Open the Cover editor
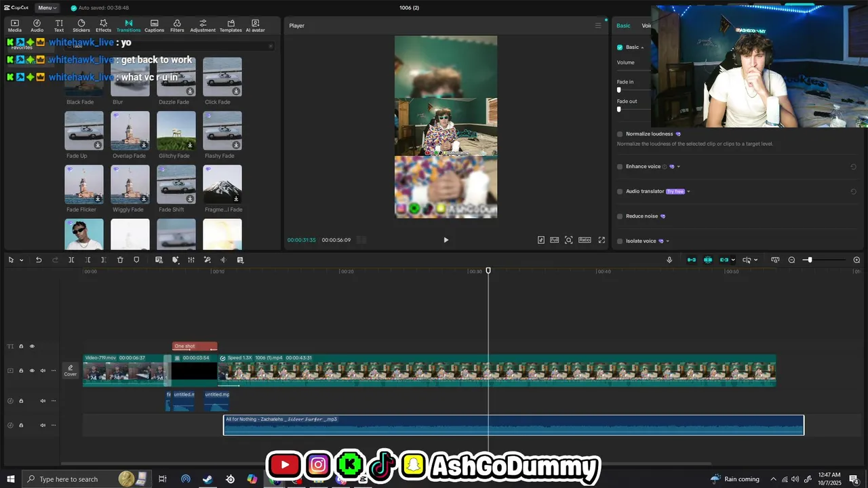Viewport: 868px width, 488px height. (71, 371)
